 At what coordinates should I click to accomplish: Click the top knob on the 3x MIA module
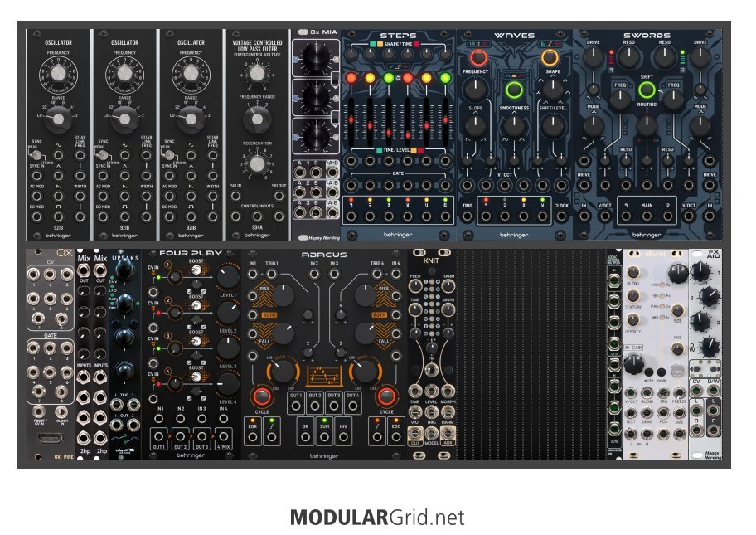click(x=316, y=58)
